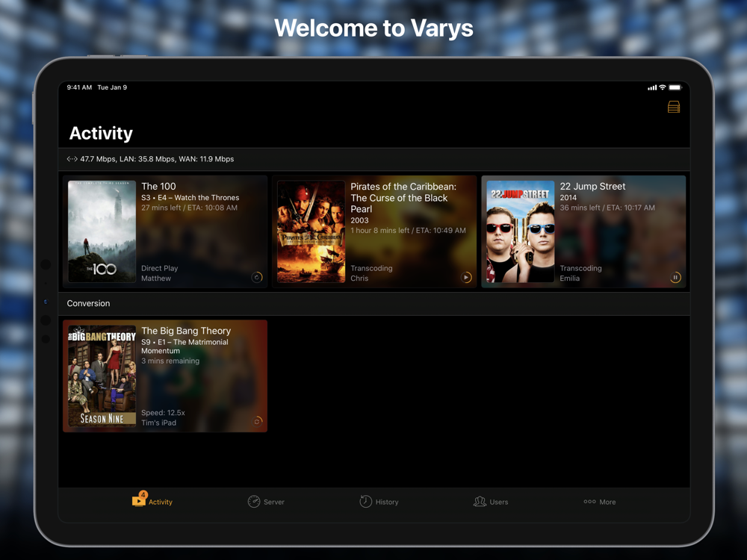
Task: Click 'Direct Play' label
Action: (160, 268)
